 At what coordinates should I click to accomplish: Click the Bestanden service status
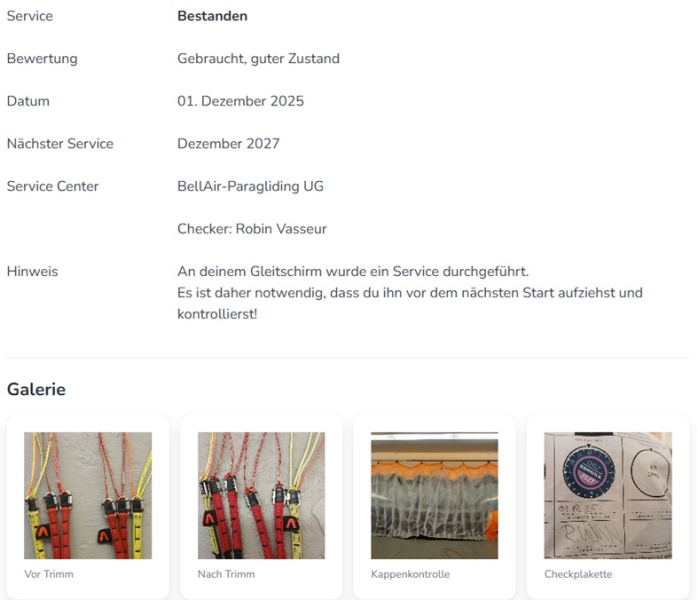point(212,16)
